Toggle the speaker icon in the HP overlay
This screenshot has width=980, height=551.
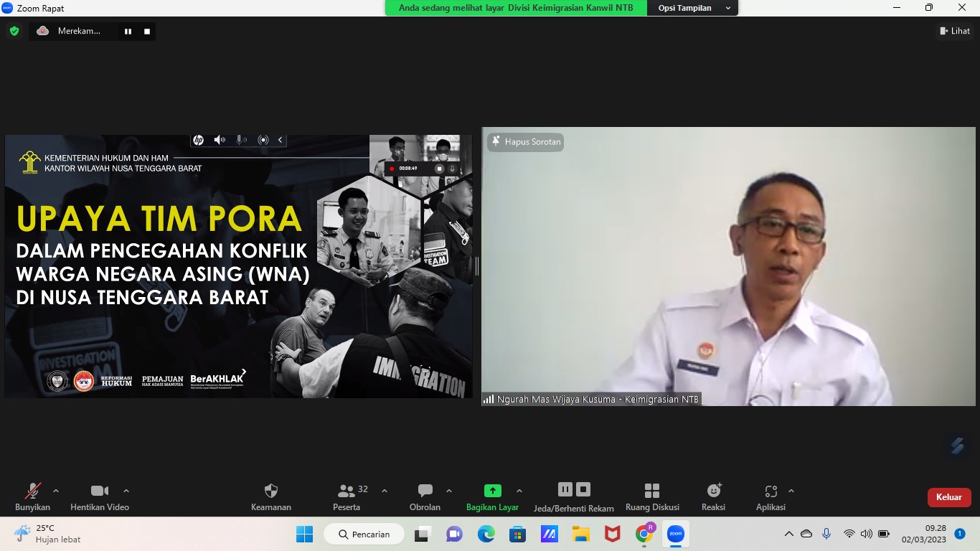(x=220, y=140)
